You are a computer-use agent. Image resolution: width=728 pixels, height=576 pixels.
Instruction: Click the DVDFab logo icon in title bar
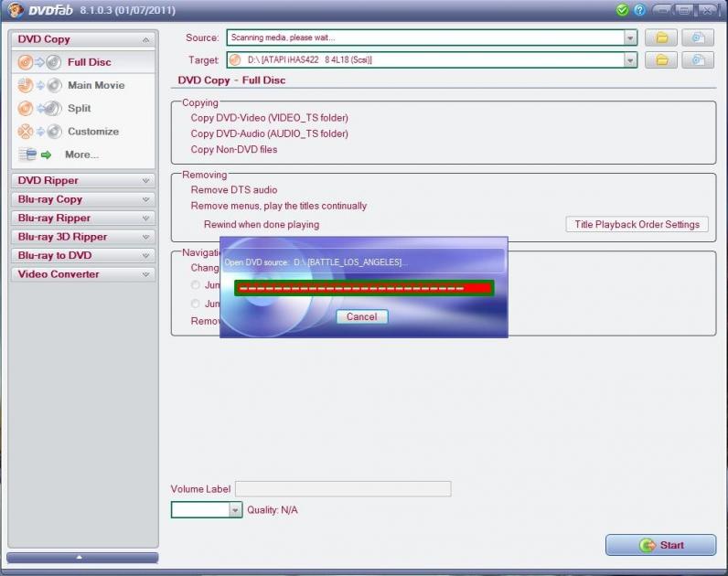(x=16, y=10)
